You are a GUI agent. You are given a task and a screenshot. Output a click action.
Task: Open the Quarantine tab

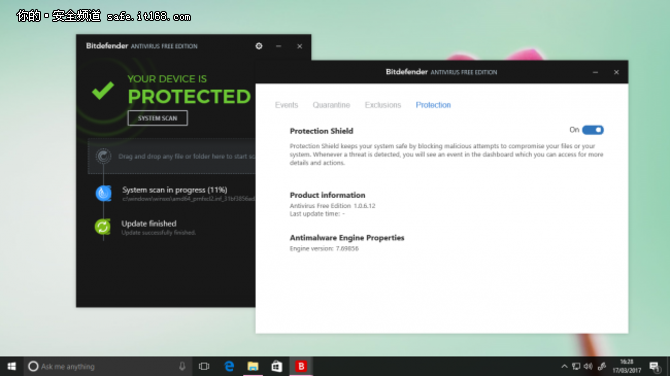331,105
